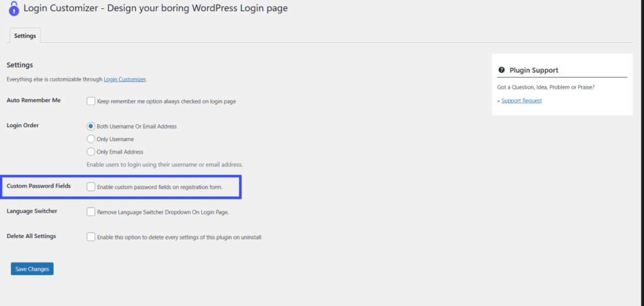Click the Auto Remember Me label
This screenshot has height=306, width=644.
pos(34,100)
